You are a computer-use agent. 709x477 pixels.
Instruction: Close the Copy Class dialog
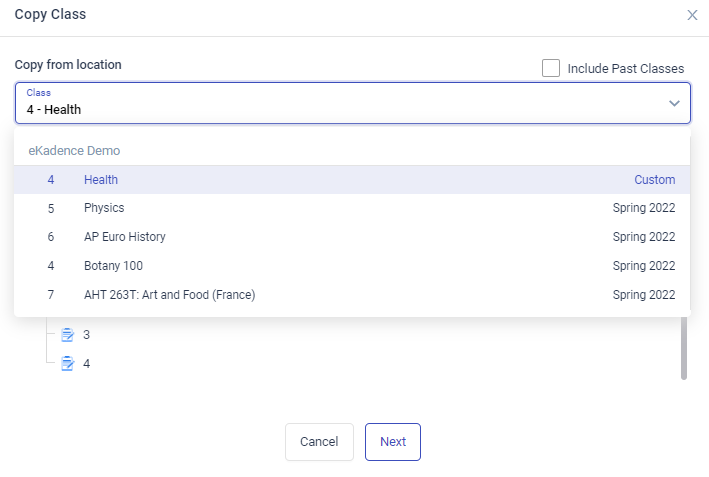click(x=692, y=15)
